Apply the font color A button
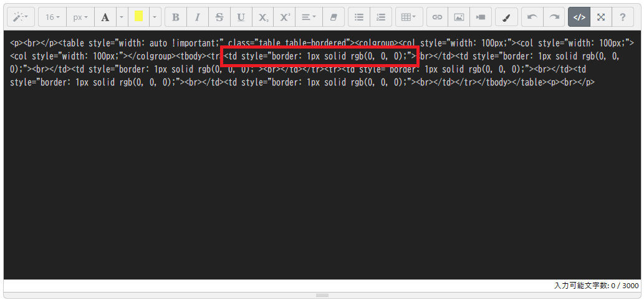Image resolution: width=644 pixels, height=300 pixels. pyautogui.click(x=105, y=17)
